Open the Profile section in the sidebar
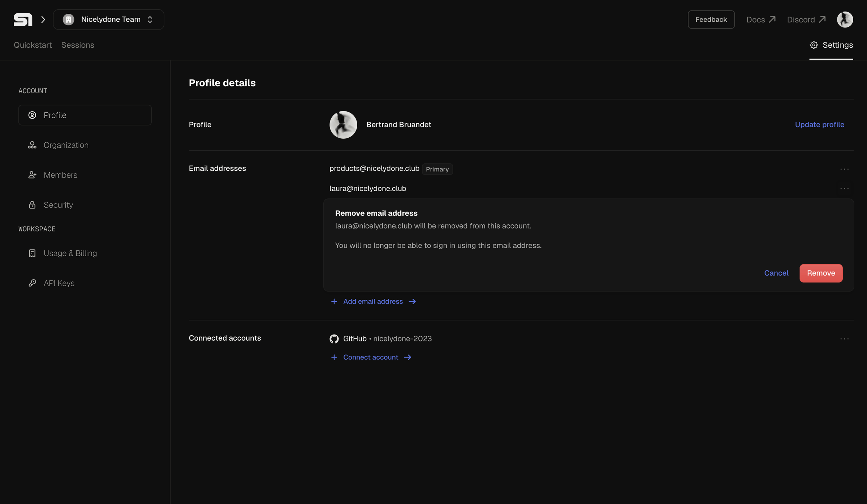The height and width of the screenshot is (504, 867). coord(85,115)
